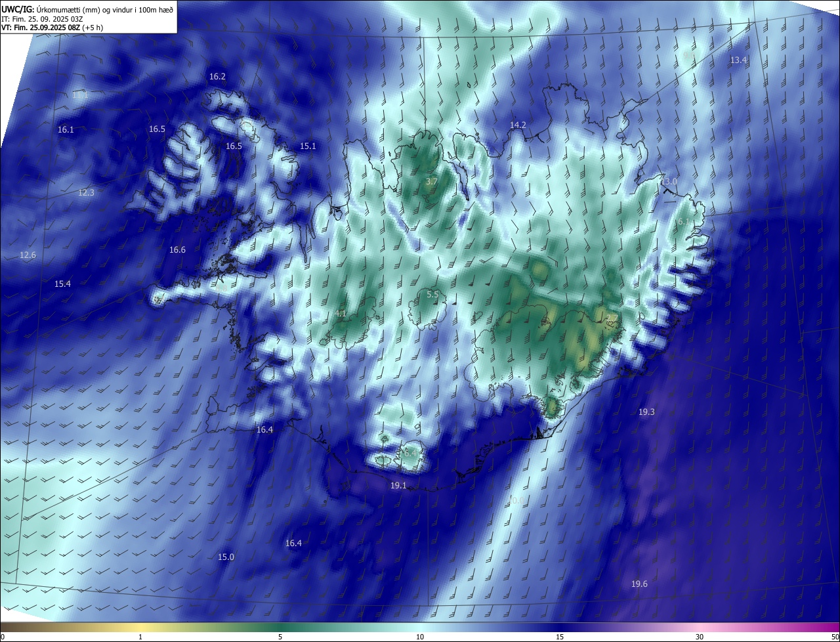This screenshot has width=840, height=642.
Task: Click the 19.6 value label
Action: pos(639,584)
